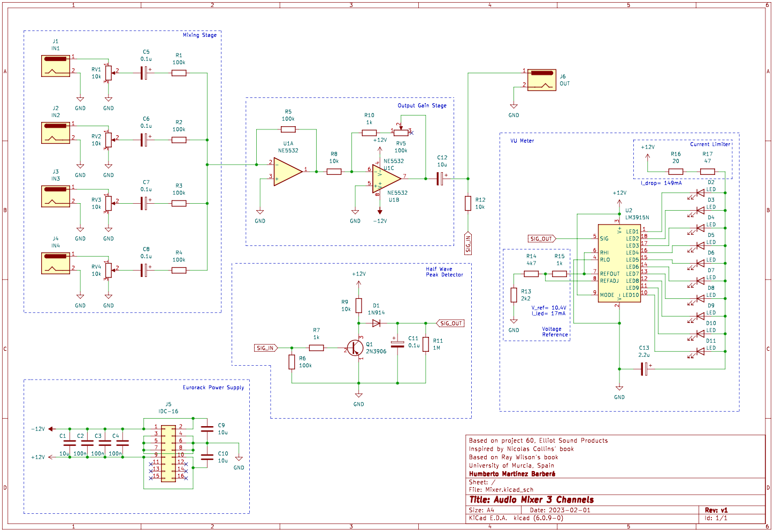This screenshot has height=532, width=774.
Task: Click the Rev: v1 field in title block
Action: click(715, 510)
